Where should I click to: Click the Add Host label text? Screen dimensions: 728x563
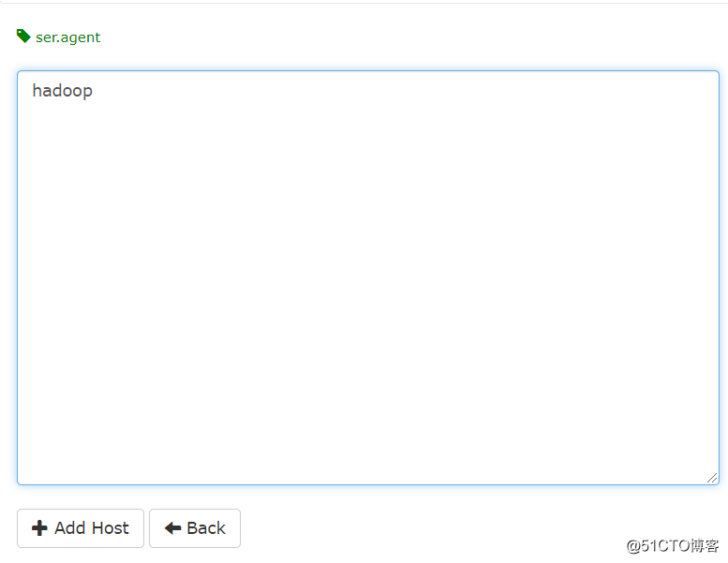tap(92, 527)
